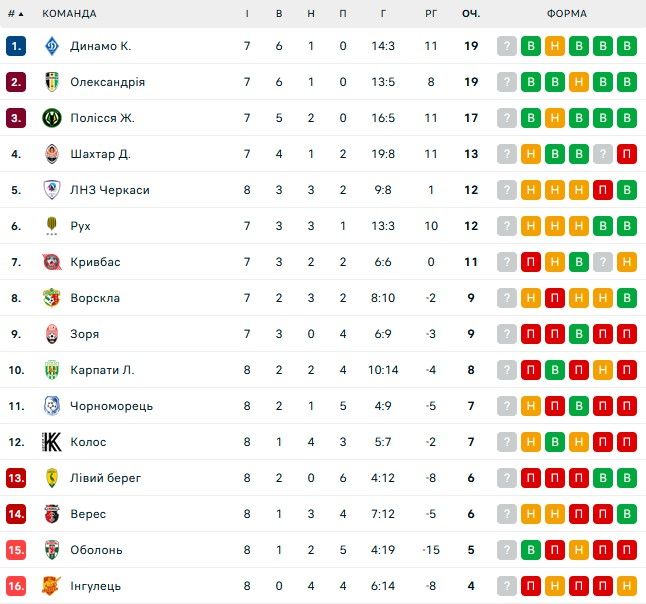Image resolution: width=646 pixels, height=604 pixels.
Task: Click the Олександрія team crest
Action: [x=52, y=82]
